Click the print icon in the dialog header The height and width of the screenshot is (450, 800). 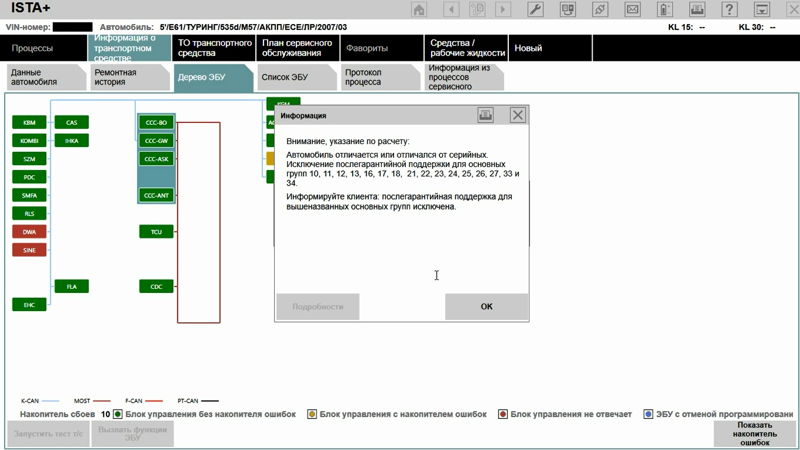(x=486, y=115)
